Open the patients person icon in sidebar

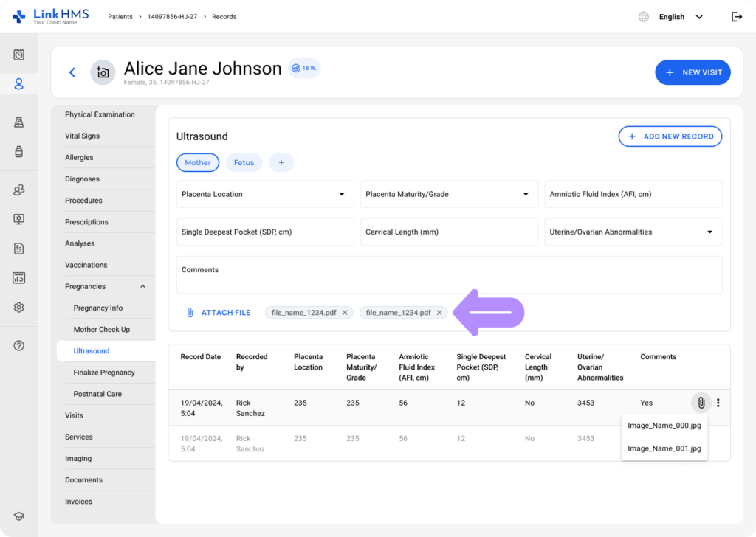pyautogui.click(x=19, y=84)
